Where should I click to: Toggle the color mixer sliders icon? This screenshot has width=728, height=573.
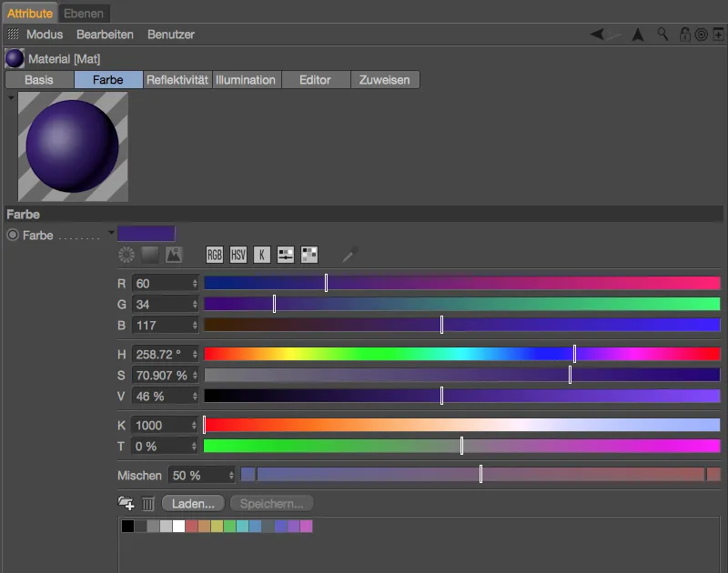pyautogui.click(x=286, y=255)
